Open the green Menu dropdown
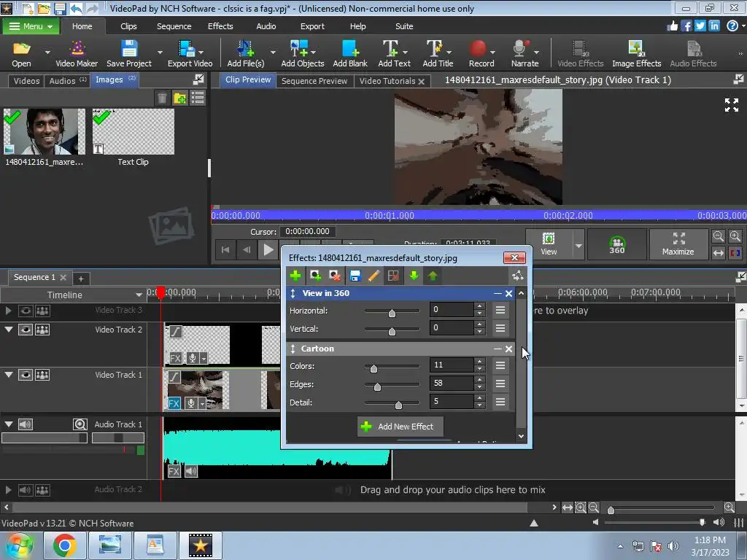Screen dimensions: 747x560 (x=31, y=26)
